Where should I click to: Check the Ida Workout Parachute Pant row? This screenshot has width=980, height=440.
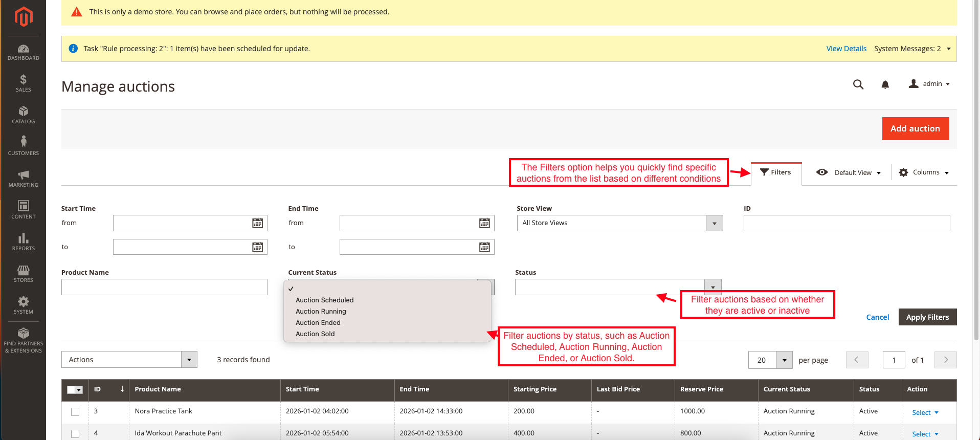click(75, 433)
